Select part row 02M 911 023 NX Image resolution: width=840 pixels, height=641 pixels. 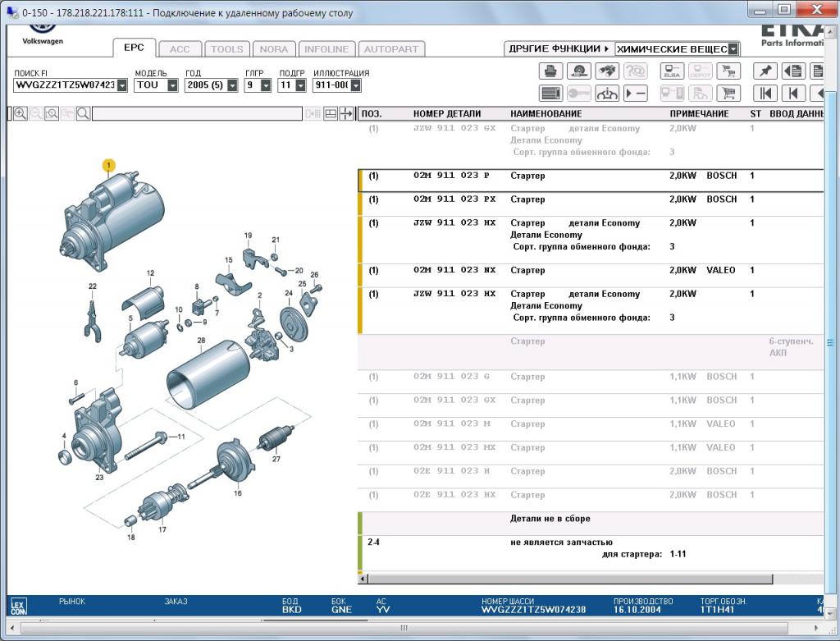point(591,276)
